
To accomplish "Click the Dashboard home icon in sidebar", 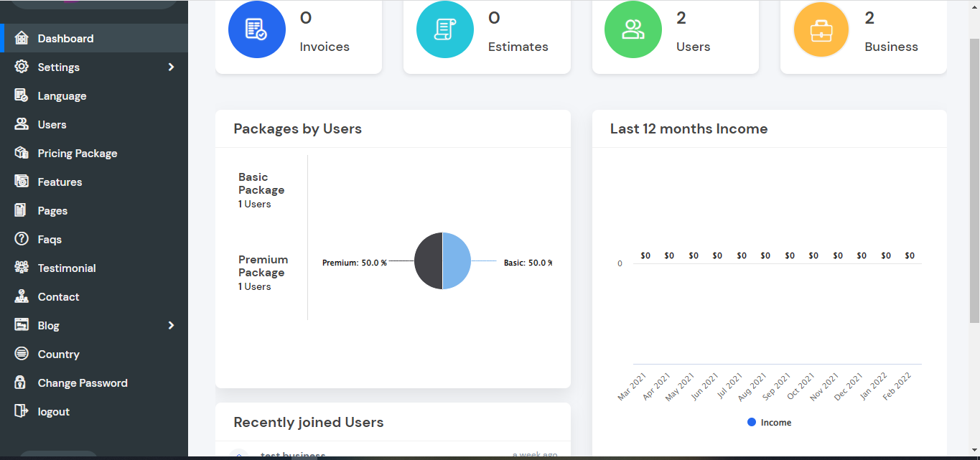I will pos(22,38).
